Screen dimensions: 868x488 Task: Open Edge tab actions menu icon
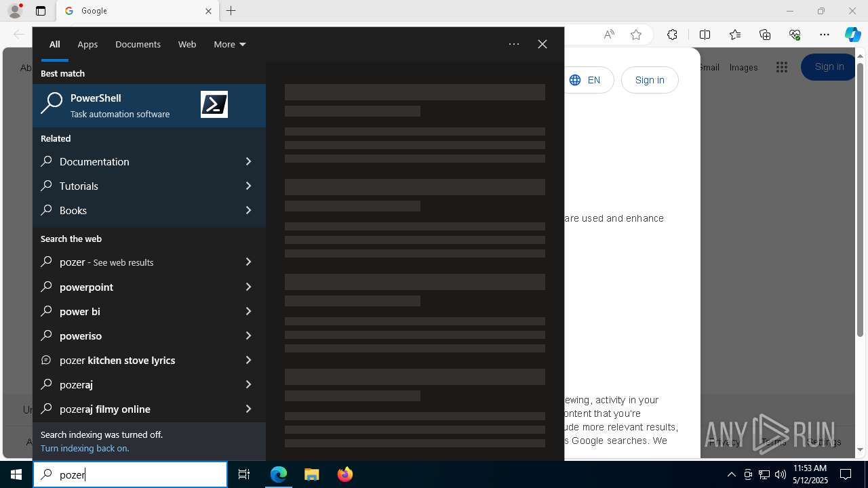(x=41, y=11)
